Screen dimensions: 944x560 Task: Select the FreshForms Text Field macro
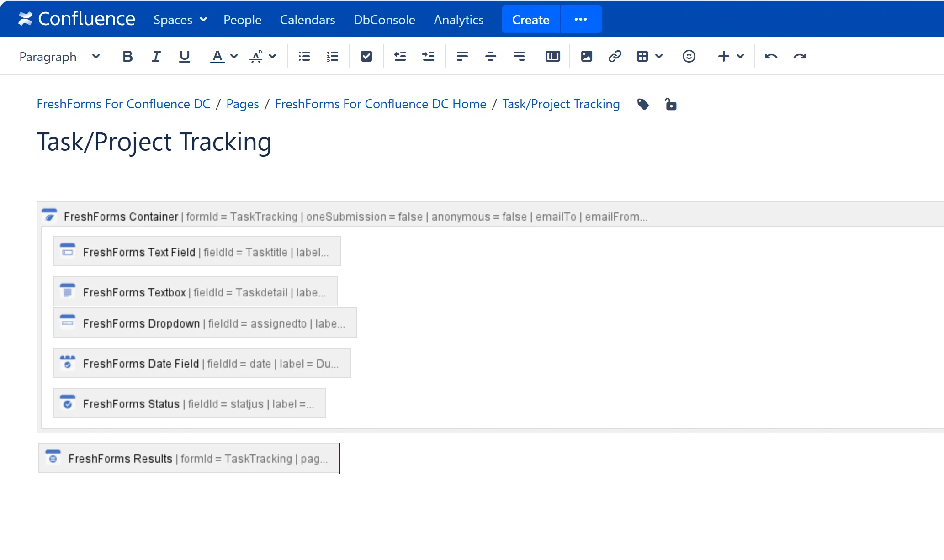point(197,251)
